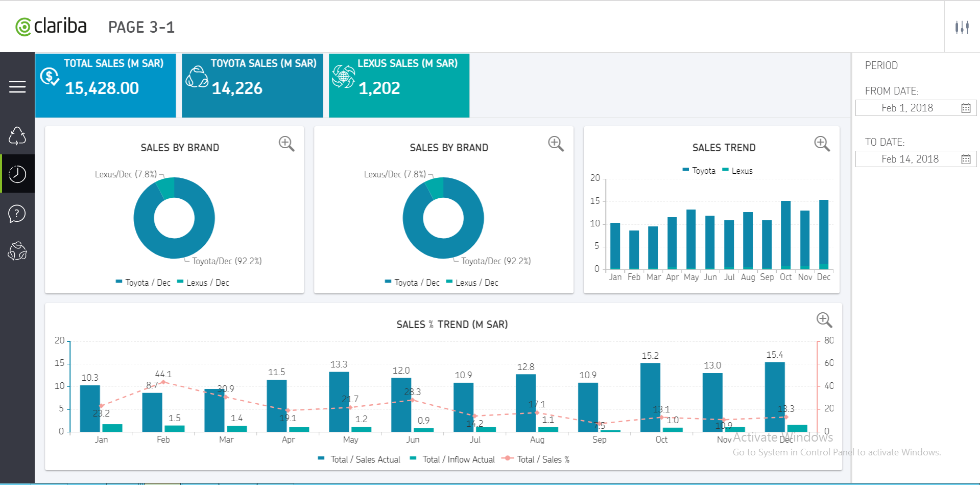This screenshot has width=980, height=485.
Task: Open the filter sliders icon in the header
Action: click(962, 27)
